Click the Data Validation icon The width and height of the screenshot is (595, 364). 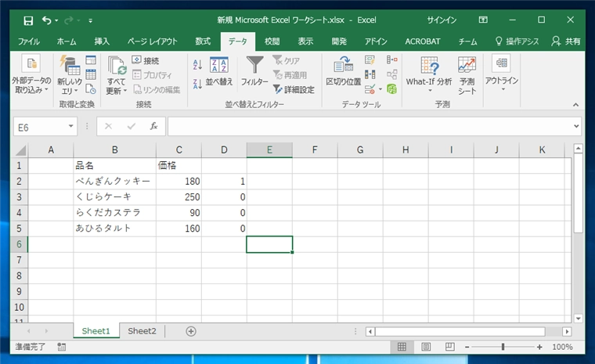coord(370,89)
